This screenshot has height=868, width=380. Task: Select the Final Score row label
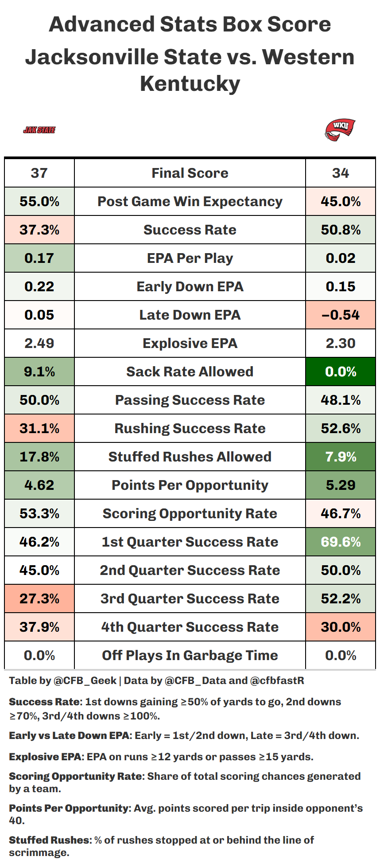pyautogui.click(x=190, y=173)
